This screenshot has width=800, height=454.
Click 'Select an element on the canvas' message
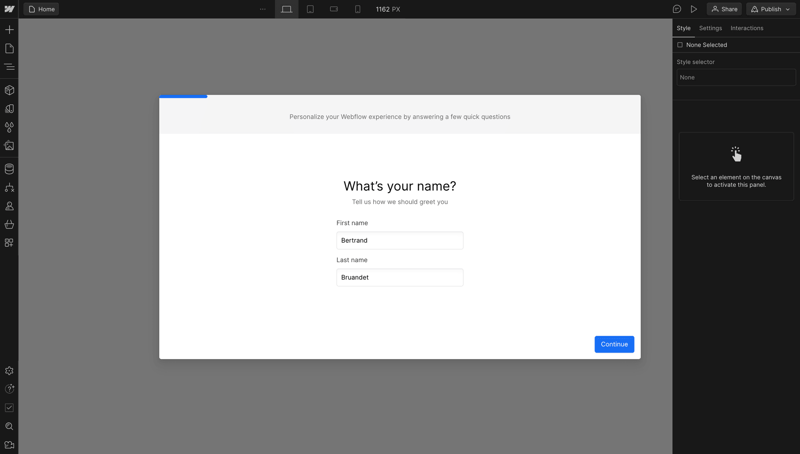pos(736,181)
